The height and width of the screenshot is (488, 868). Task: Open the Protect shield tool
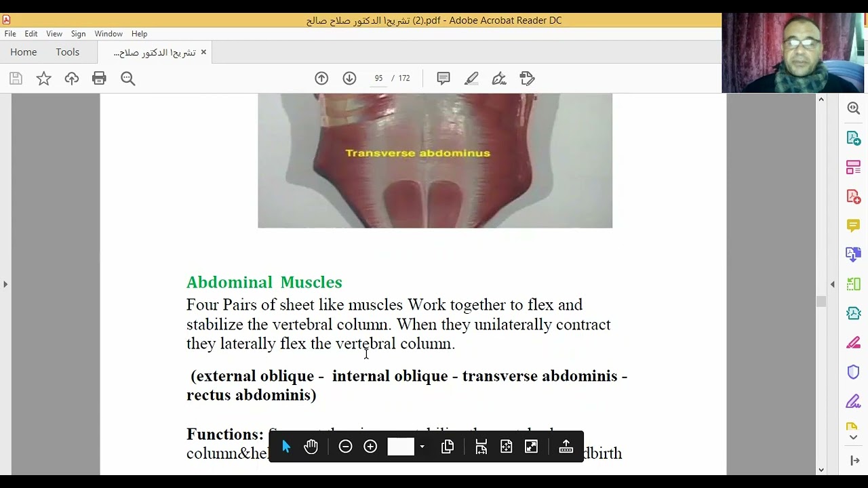[854, 371]
